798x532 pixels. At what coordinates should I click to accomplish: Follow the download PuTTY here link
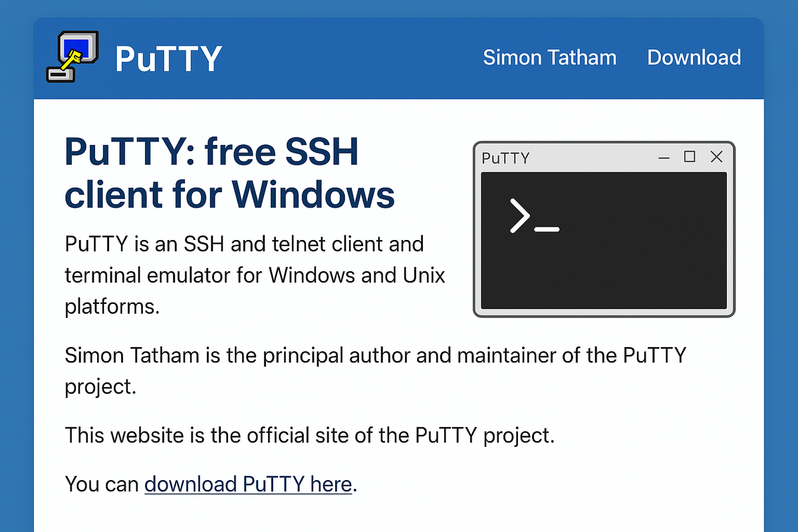247,484
